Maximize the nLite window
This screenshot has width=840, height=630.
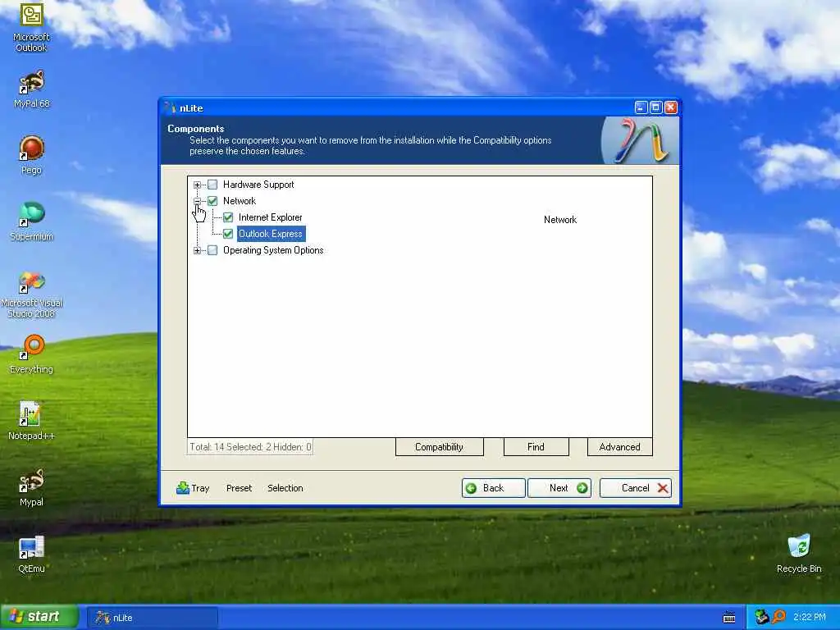[x=655, y=107]
